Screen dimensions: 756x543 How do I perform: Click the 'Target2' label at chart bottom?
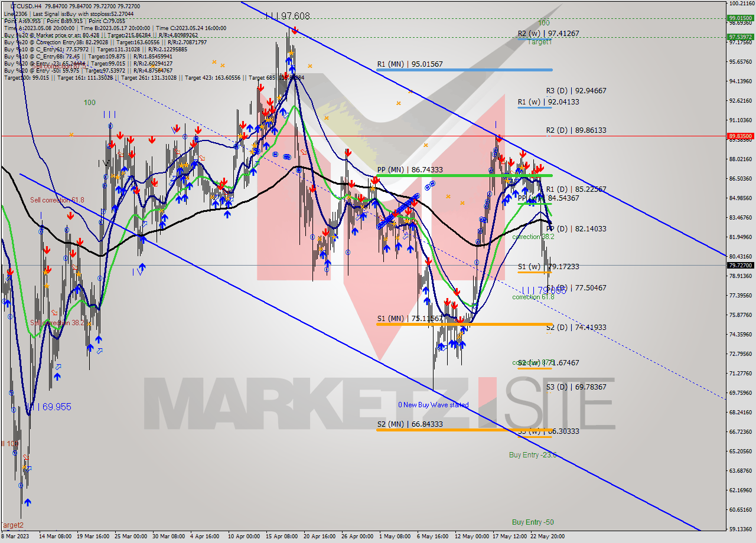pos(12,525)
